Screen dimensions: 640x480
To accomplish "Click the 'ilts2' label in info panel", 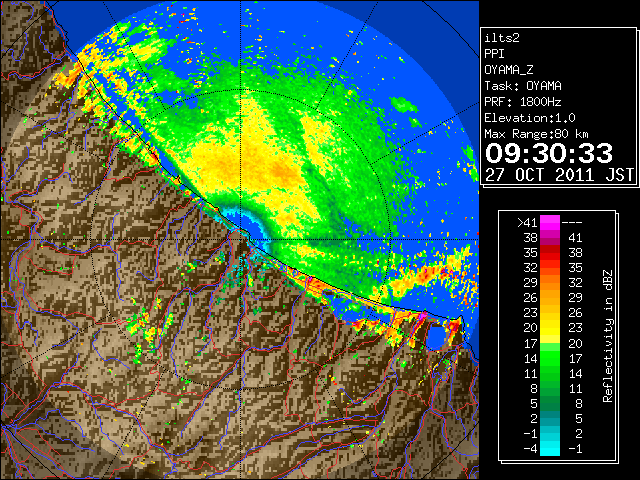I will 502,38.
